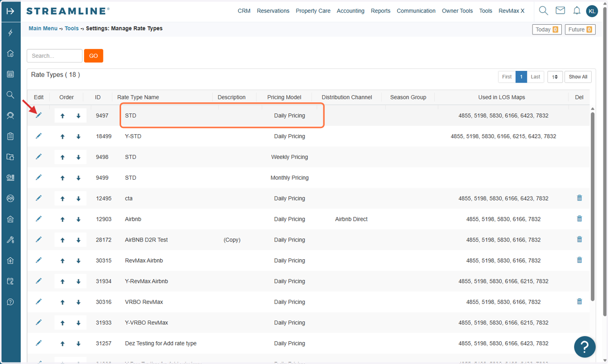The width and height of the screenshot is (608, 364).
Task: Open the Communication menu
Action: 416,11
